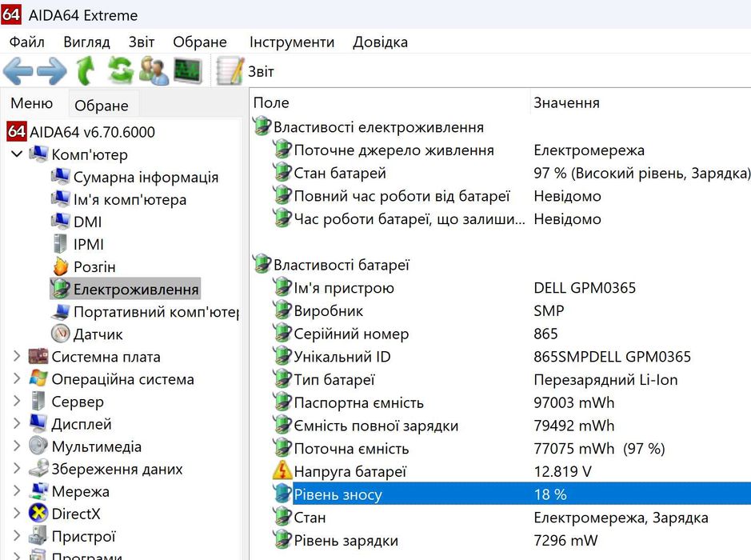Open the Датчик sensor tree item

(86, 334)
